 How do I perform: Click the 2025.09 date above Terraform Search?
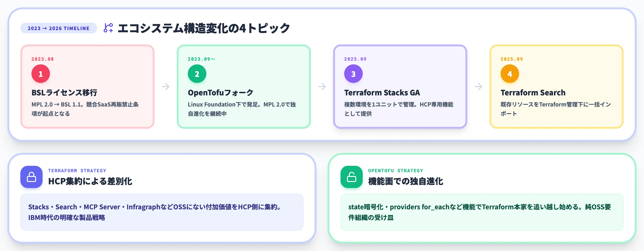click(511, 59)
